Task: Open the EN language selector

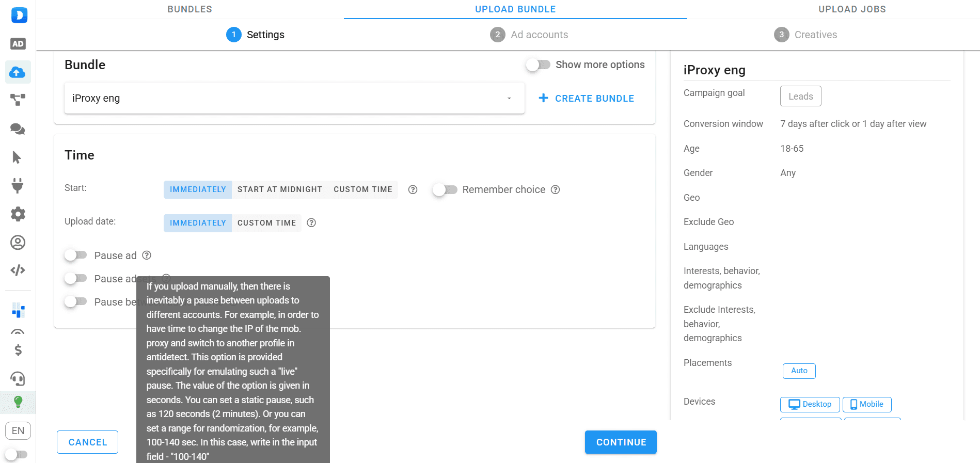Action: 18,430
